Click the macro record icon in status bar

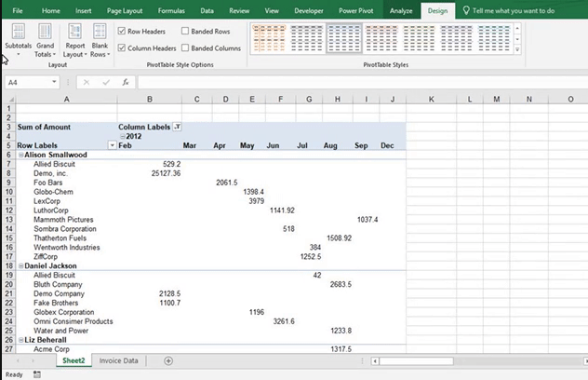coord(37,374)
